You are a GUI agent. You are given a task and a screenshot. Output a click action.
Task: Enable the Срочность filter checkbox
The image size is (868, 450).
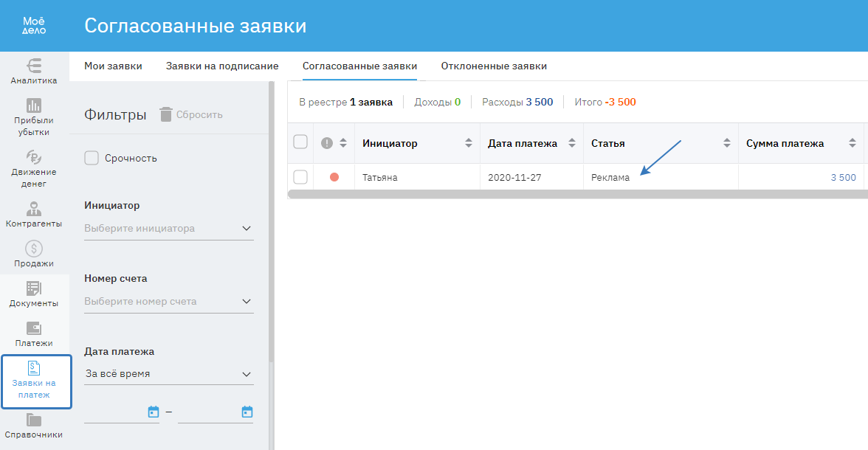pos(92,158)
